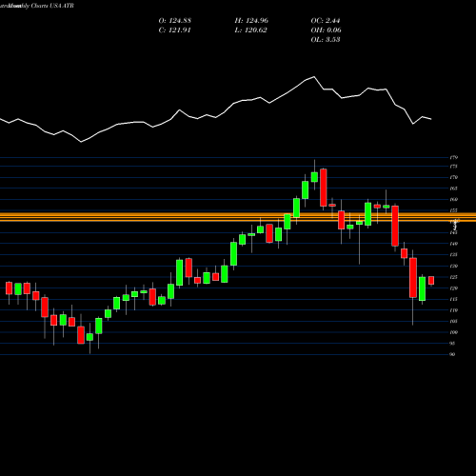Click the close price value C: 121.91

(x=174, y=30)
